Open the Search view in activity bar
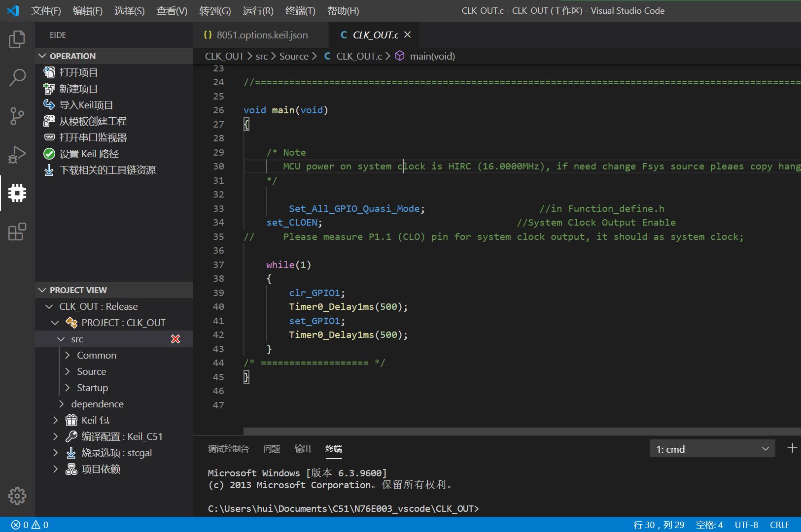801x532 pixels. click(17, 78)
